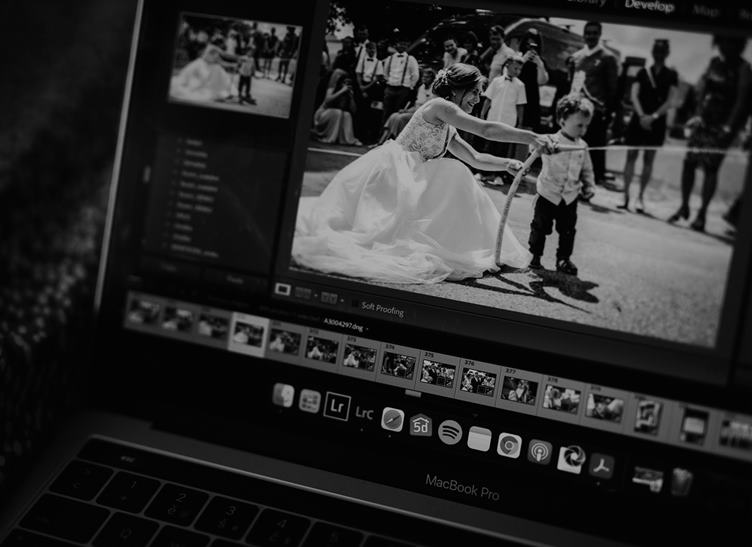Open Spotify from the Dock

click(x=450, y=432)
